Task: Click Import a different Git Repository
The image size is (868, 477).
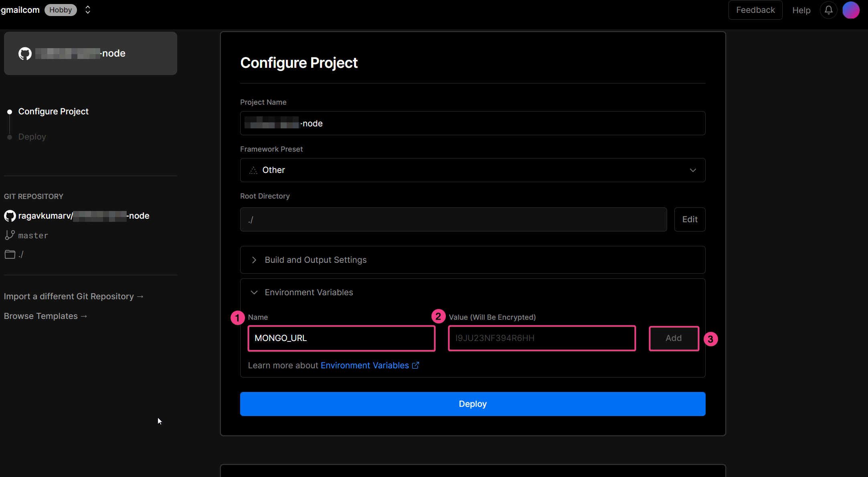Action: [x=74, y=296]
